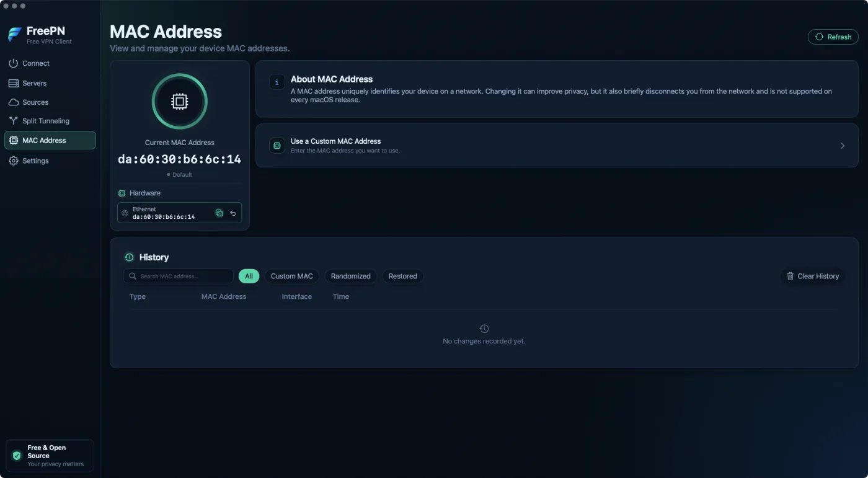Viewport: 868px width, 478px height.
Task: Click the small chip icon beside Hardware
Action: [x=122, y=193]
